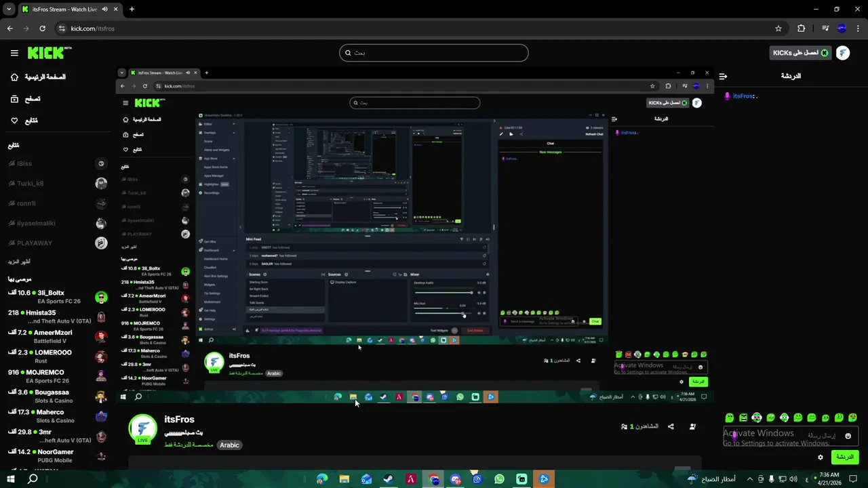Screen dimensions: 868x488
Task: Open File Explorer from the Windows taskbar
Action: [344, 479]
